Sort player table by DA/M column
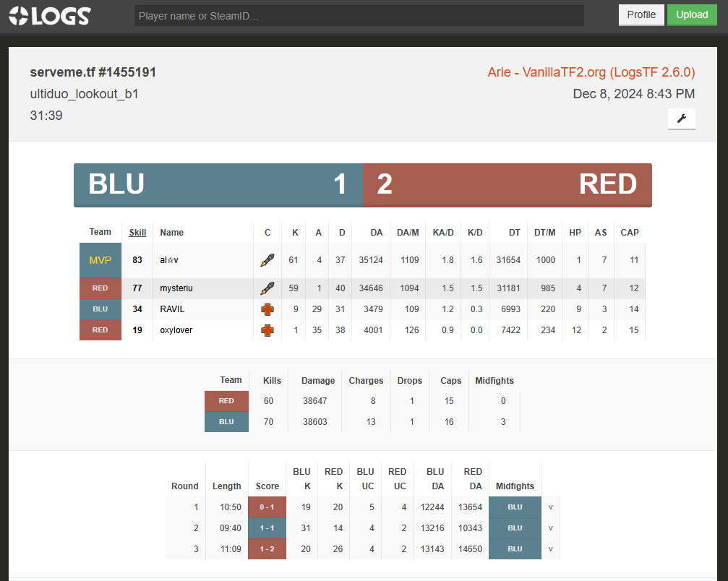Viewport: 728px width, 581px height. [x=408, y=233]
